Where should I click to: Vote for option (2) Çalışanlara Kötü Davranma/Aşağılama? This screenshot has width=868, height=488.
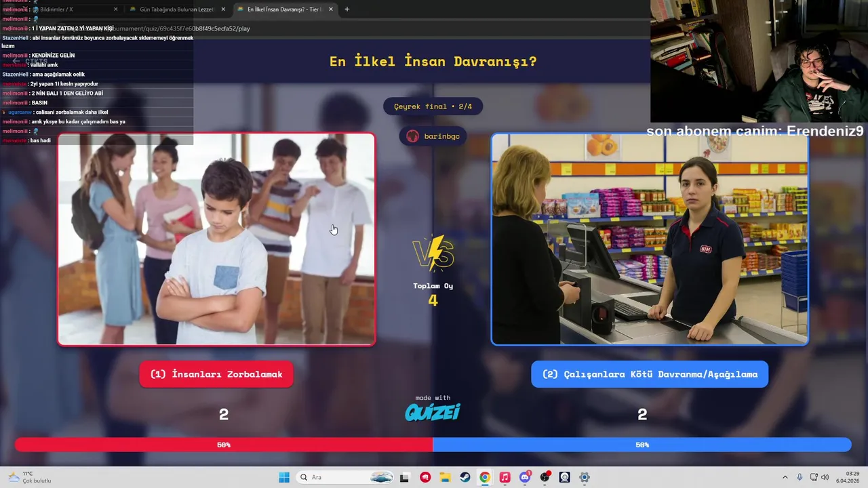pyautogui.click(x=650, y=374)
